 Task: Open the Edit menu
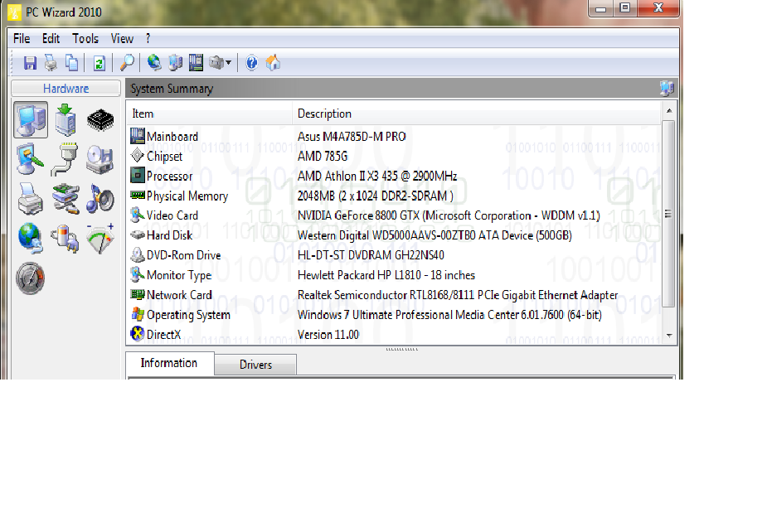51,39
